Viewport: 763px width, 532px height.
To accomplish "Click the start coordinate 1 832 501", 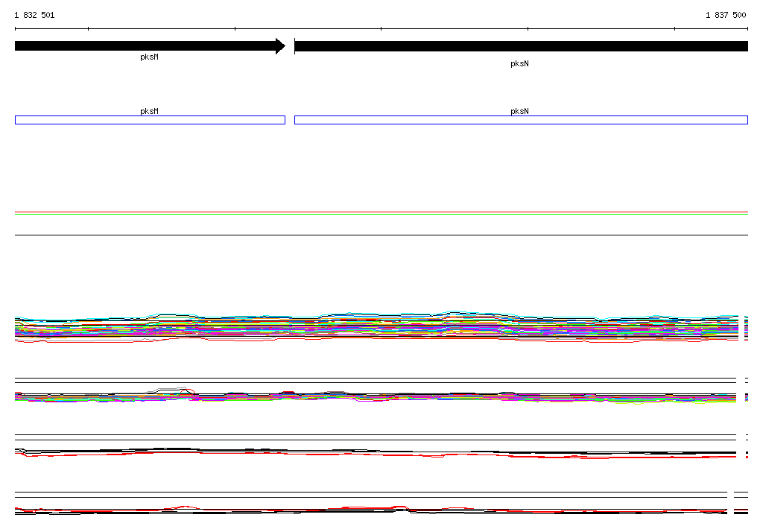I will [34, 15].
